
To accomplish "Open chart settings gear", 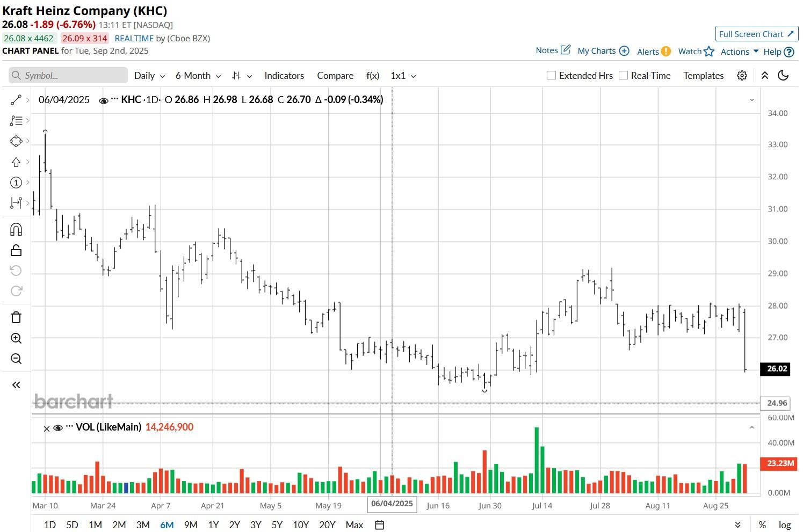I will tap(742, 76).
